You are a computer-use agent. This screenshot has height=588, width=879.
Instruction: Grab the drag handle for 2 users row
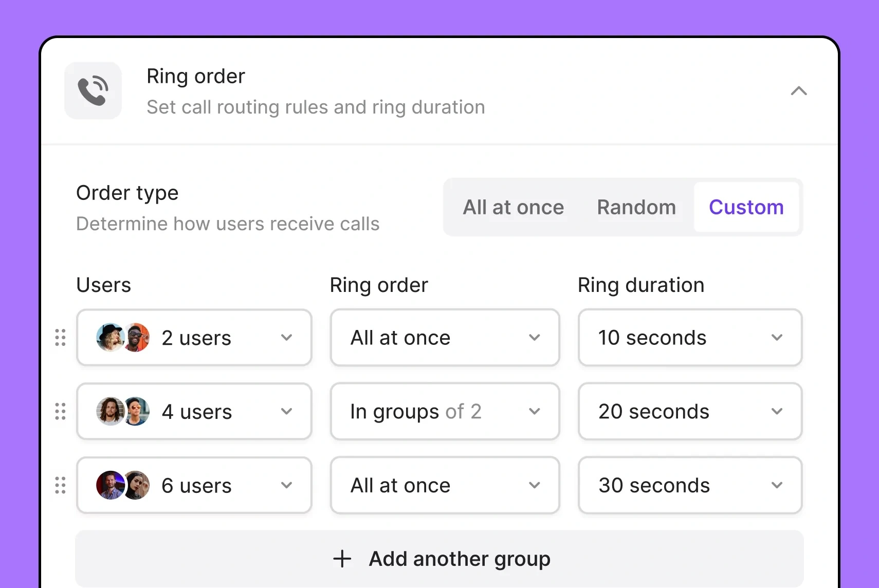click(60, 337)
